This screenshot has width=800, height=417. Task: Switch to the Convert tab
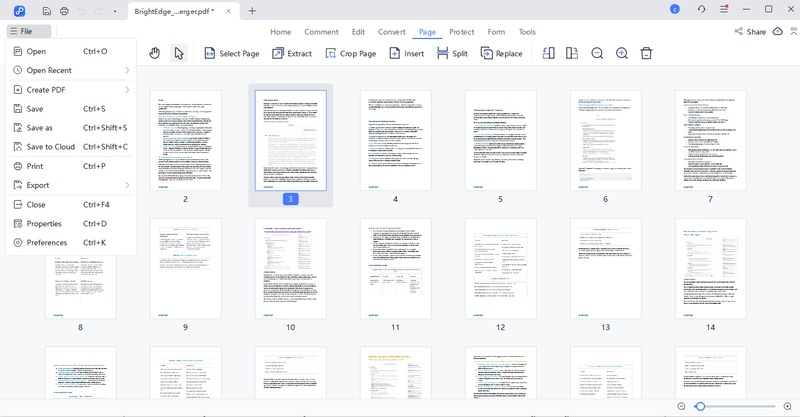[391, 32]
